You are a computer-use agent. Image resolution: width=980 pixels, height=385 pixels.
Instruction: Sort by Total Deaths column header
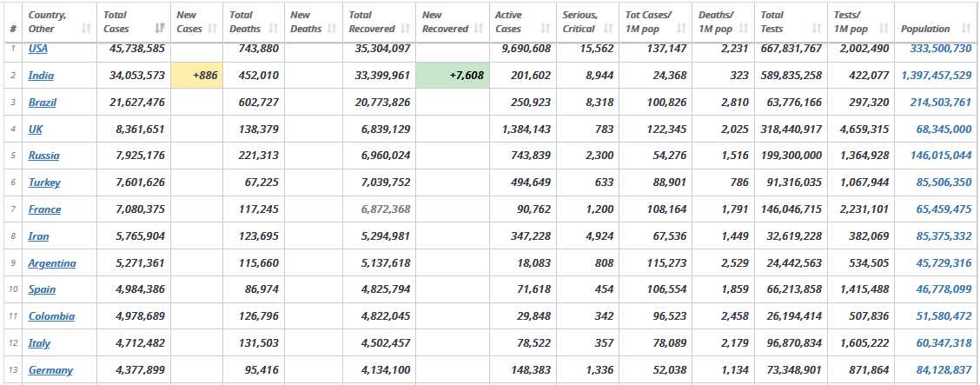point(253,22)
